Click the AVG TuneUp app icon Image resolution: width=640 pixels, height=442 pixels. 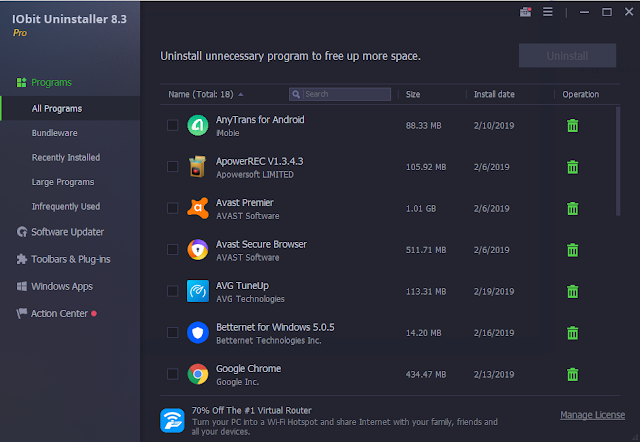tap(198, 291)
